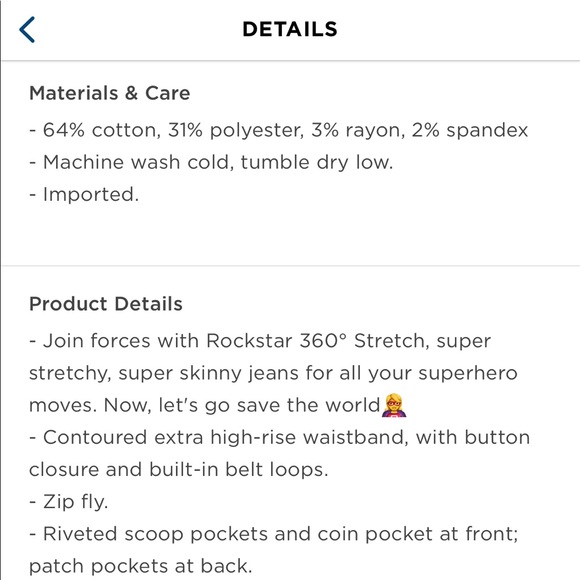580x580 pixels.
Task: Select the Materials & Care heading
Action: click(109, 93)
